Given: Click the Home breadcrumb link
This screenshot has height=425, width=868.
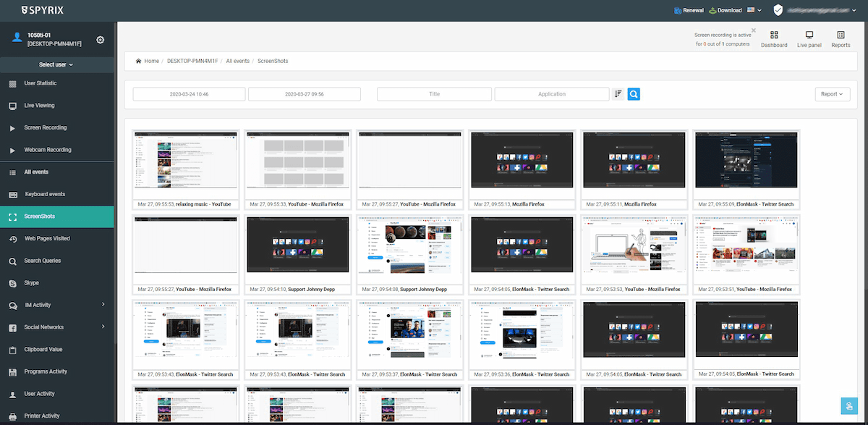Looking at the screenshot, I should [x=150, y=61].
